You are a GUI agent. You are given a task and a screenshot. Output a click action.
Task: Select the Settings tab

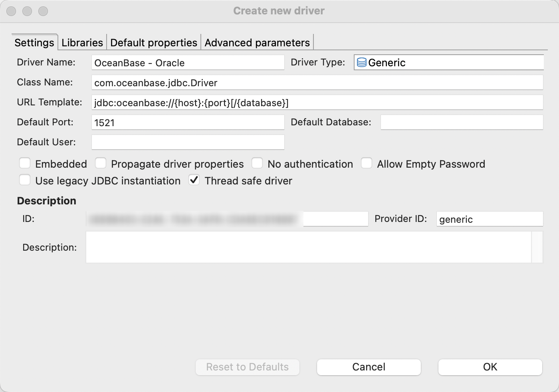point(34,42)
